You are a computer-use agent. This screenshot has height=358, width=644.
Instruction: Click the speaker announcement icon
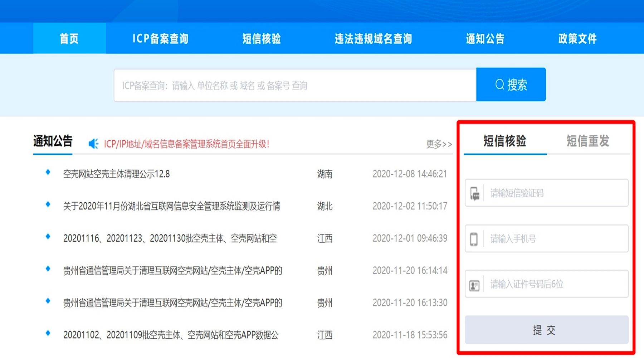click(x=93, y=144)
